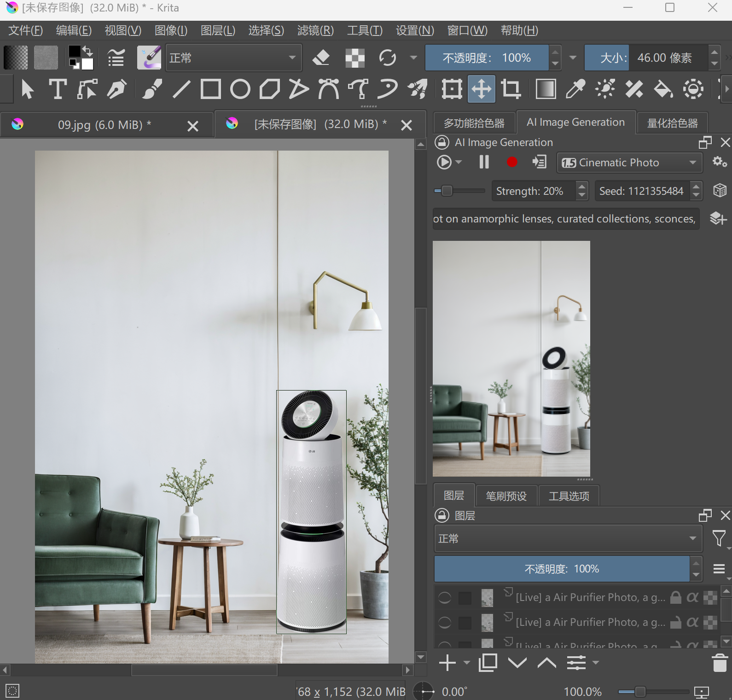The image size is (732, 700).
Task: Select the Transform tool
Action: (x=452, y=89)
